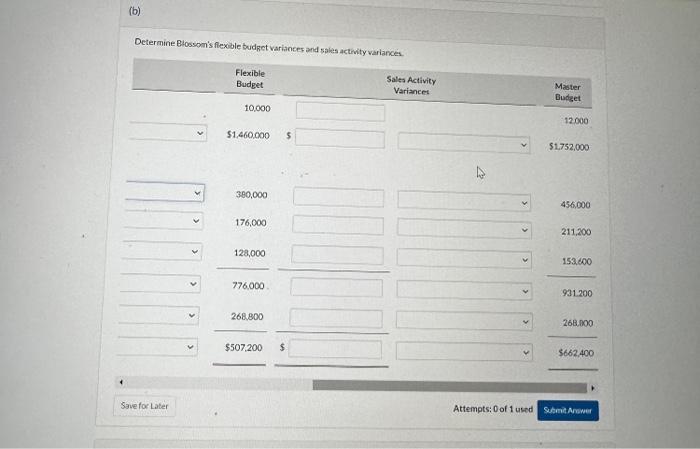Open the row label dropdown beside 128,000
The width and height of the screenshot is (700, 449).
click(162, 251)
